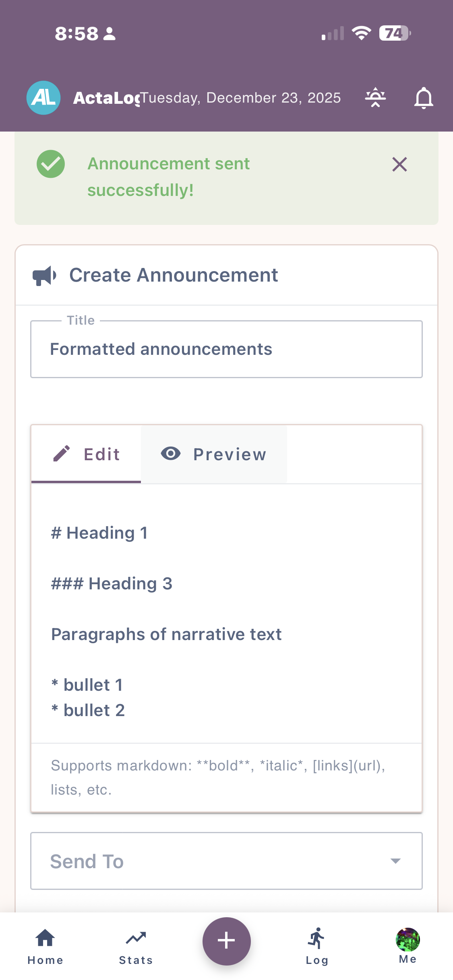Click the pencil icon on Edit
Screen dimensions: 453x980
click(62, 454)
